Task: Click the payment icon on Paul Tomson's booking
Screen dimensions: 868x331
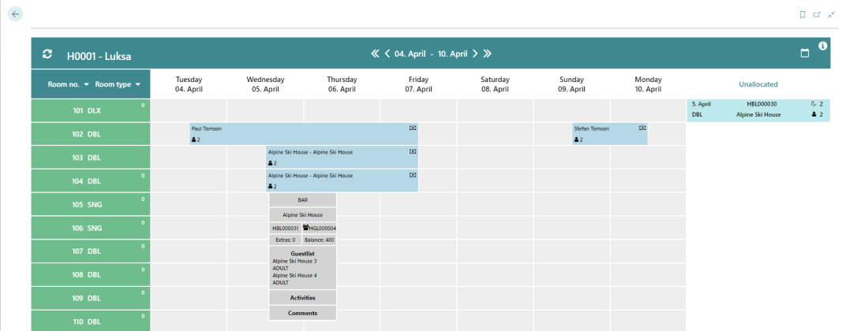Action: (412, 128)
